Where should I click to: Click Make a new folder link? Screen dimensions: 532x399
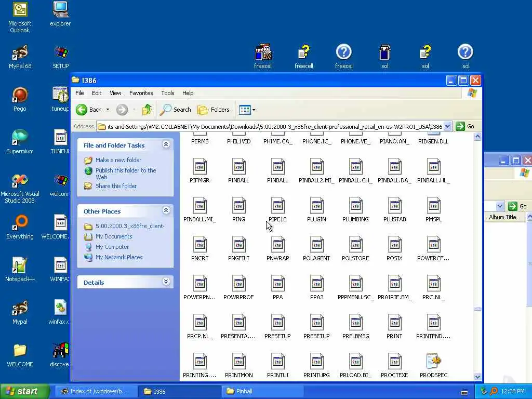[118, 160]
